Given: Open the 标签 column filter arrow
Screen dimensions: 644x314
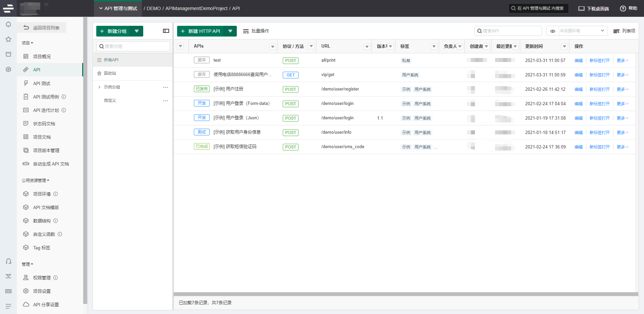Looking at the screenshot, I should [434, 46].
